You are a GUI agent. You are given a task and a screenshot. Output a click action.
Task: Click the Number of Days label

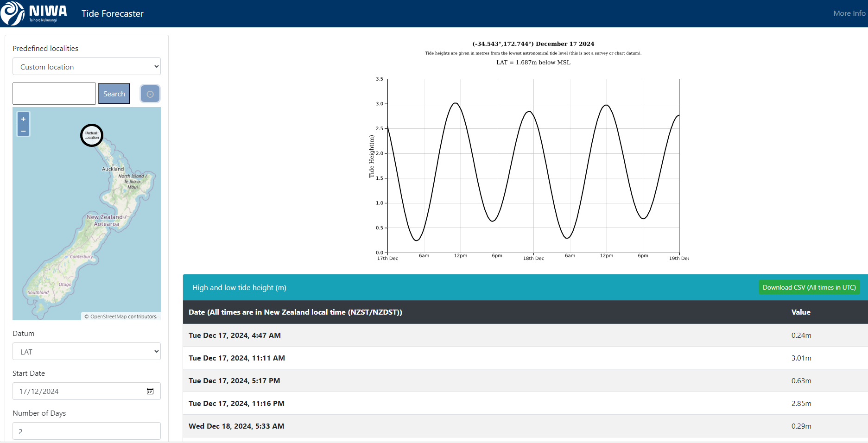tap(39, 413)
